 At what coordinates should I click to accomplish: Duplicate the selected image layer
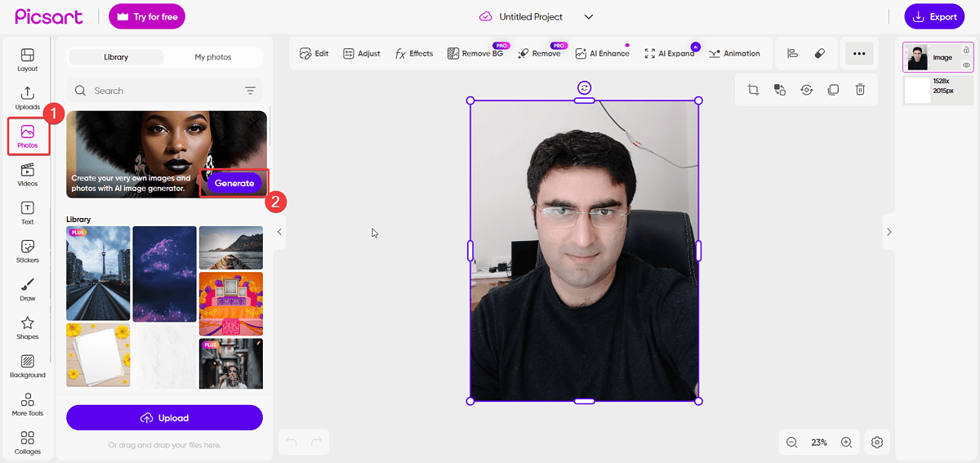[x=833, y=90]
